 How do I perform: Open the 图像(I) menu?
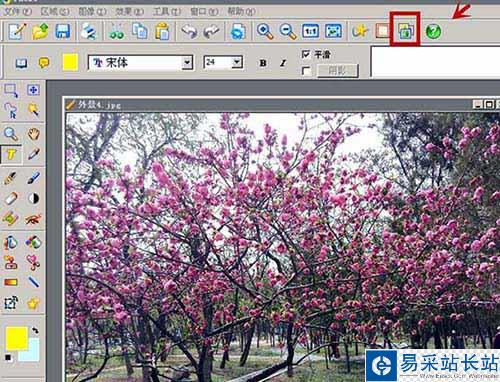[92, 12]
